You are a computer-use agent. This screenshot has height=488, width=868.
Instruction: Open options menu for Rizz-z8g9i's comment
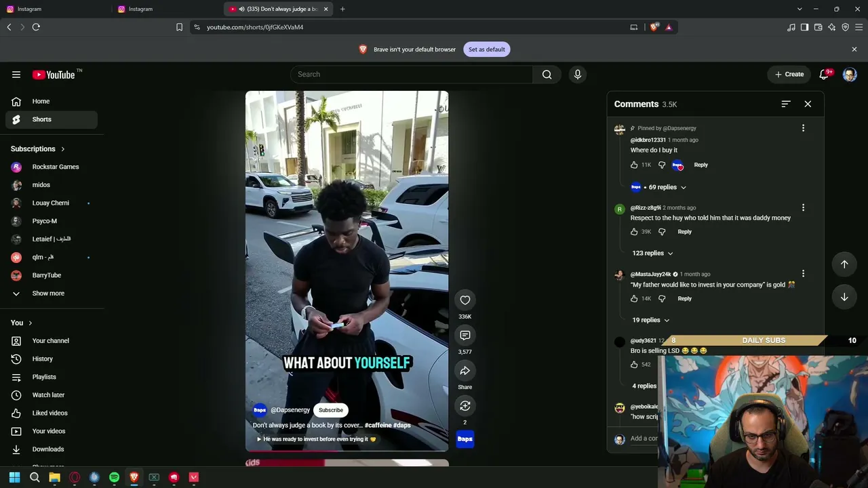click(803, 208)
